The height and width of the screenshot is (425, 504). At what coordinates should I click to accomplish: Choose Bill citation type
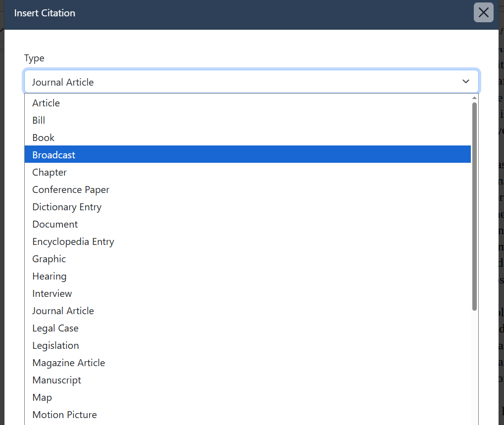pos(39,120)
